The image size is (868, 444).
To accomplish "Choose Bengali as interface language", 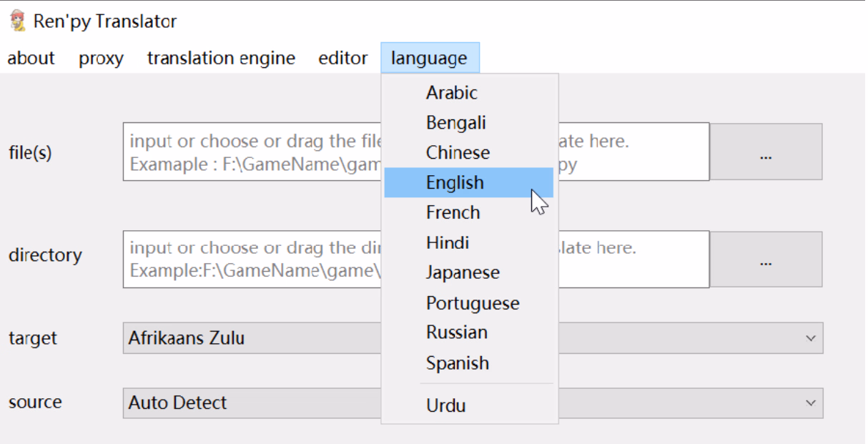I will [x=456, y=123].
